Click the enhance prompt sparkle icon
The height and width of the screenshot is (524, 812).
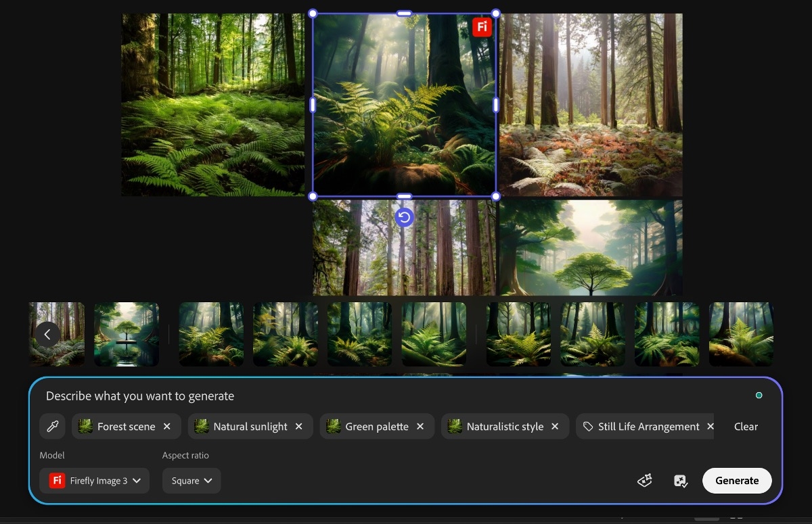[x=645, y=481]
